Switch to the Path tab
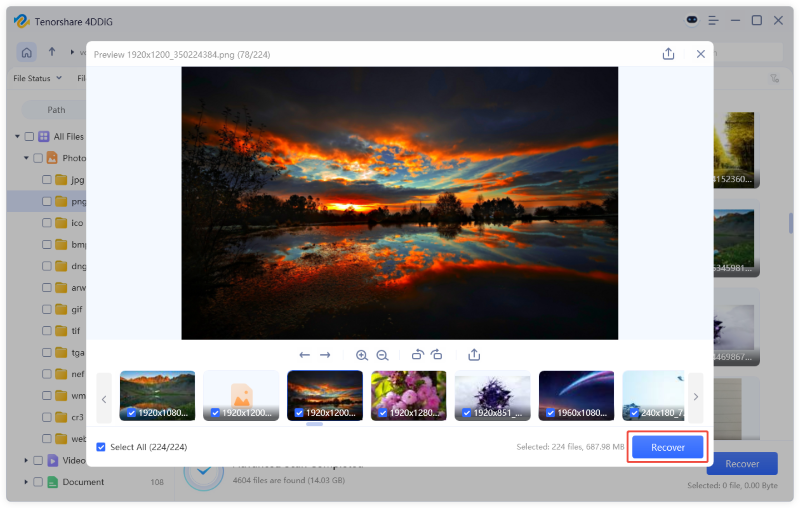This screenshot has height=508, width=800. 56,110
